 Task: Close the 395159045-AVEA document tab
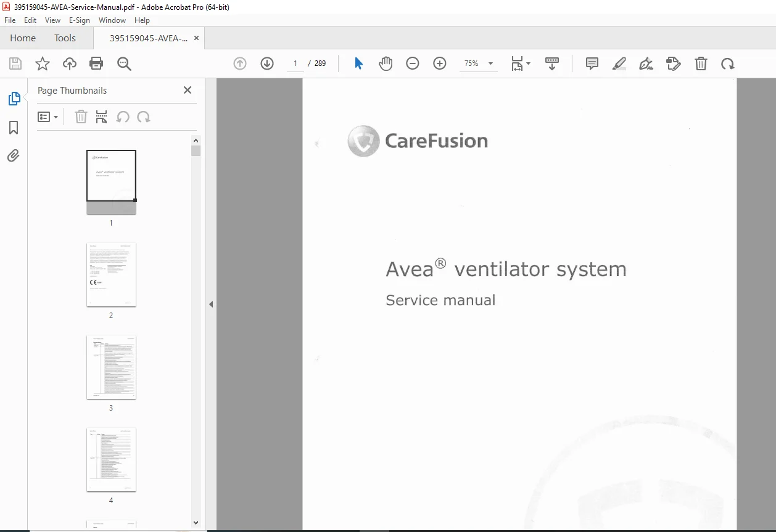tap(197, 38)
